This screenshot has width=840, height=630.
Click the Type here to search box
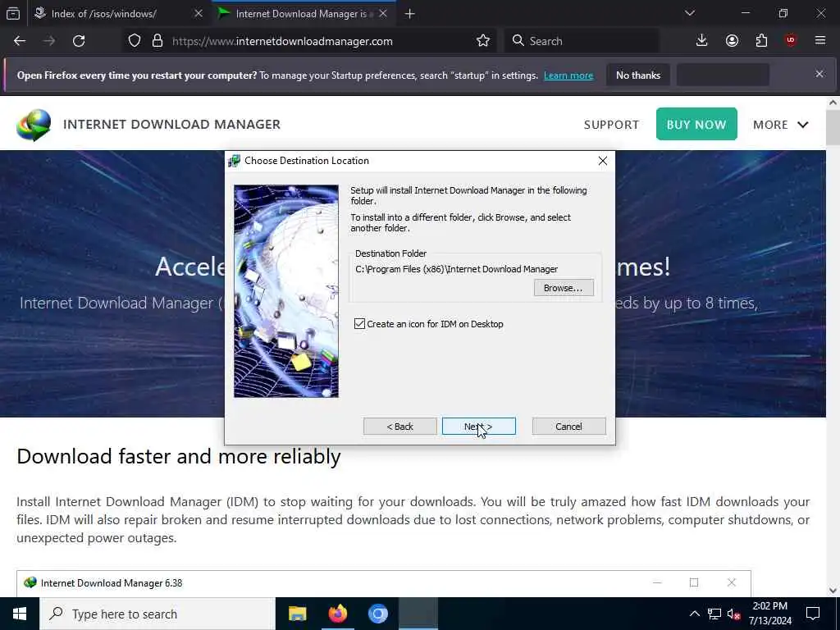click(157, 614)
